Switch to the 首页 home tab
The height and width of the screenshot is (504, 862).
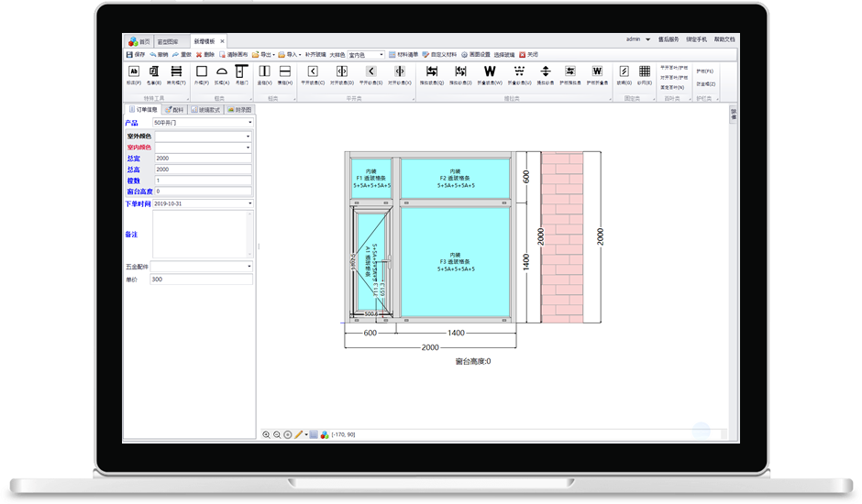pyautogui.click(x=139, y=42)
